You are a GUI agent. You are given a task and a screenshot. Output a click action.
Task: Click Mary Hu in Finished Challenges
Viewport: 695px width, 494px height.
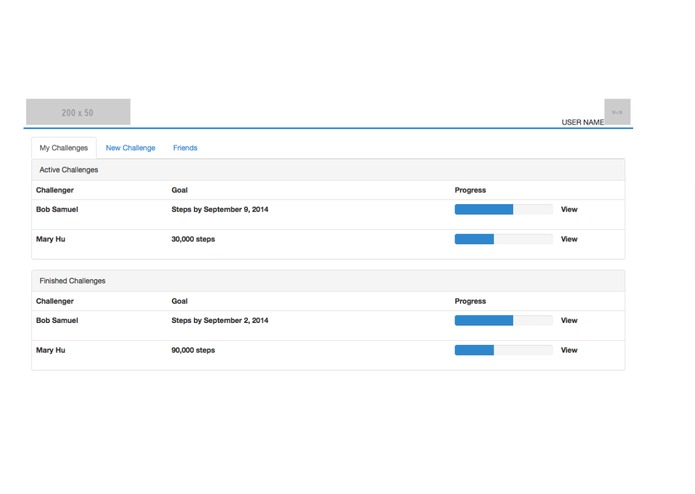pos(51,350)
